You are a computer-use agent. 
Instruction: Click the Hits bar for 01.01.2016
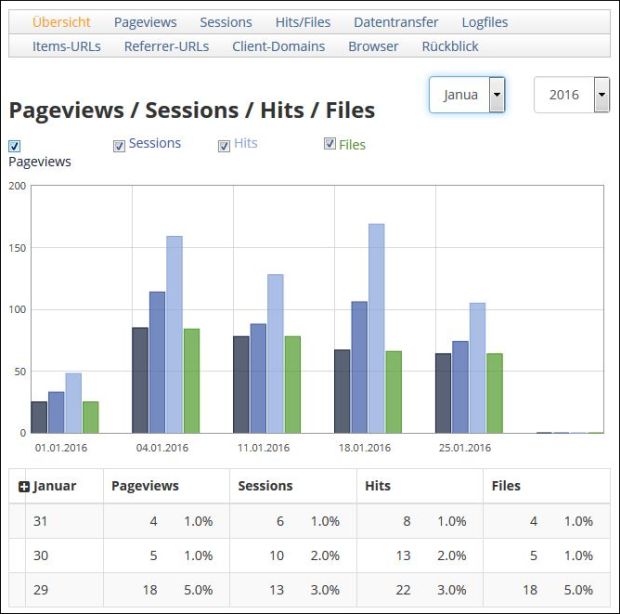click(x=74, y=403)
